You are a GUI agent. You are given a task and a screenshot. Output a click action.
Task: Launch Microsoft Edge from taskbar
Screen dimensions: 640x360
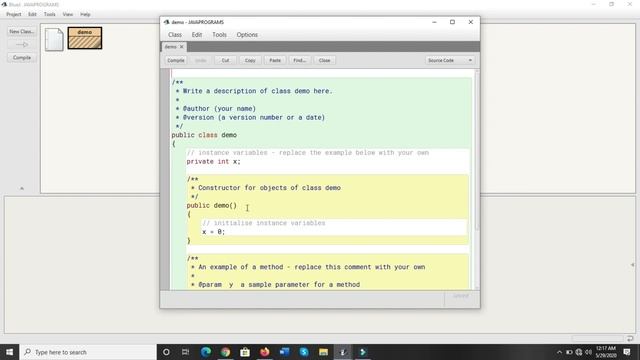(206, 352)
